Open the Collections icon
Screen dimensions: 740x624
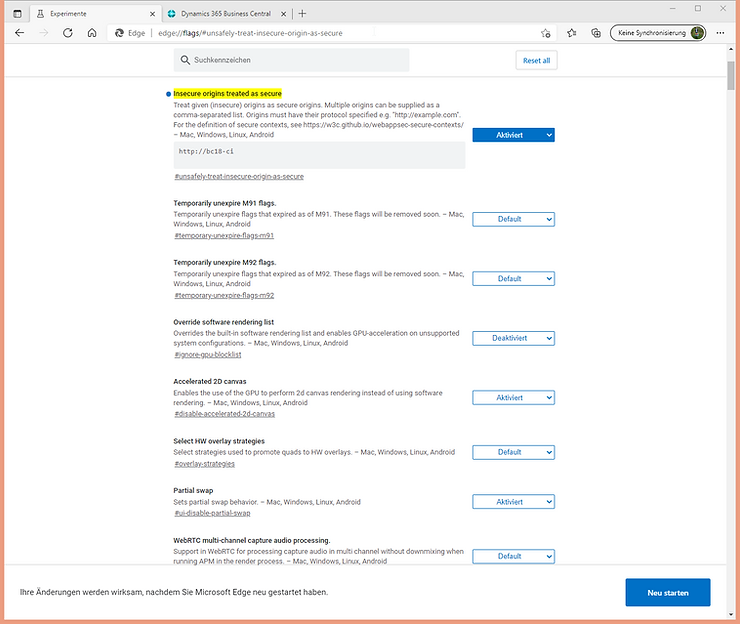click(596, 33)
